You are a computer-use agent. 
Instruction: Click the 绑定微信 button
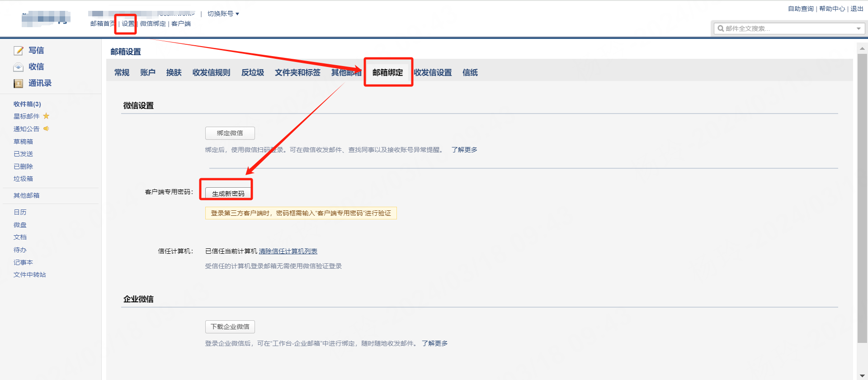pyautogui.click(x=230, y=133)
